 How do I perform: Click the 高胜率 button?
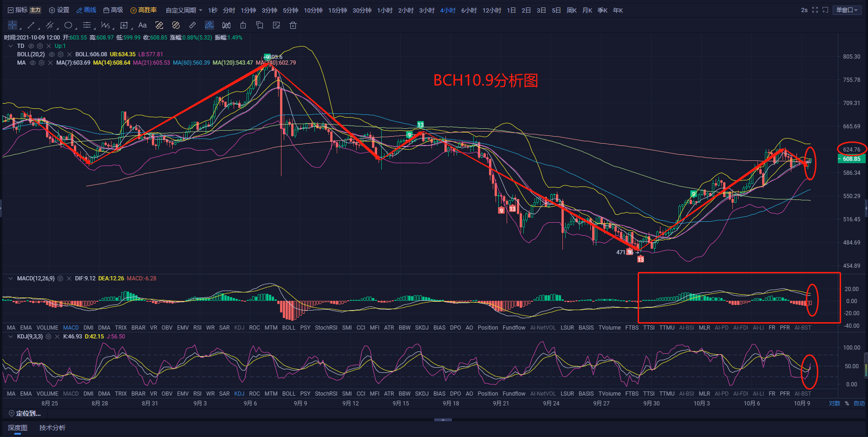(x=144, y=10)
